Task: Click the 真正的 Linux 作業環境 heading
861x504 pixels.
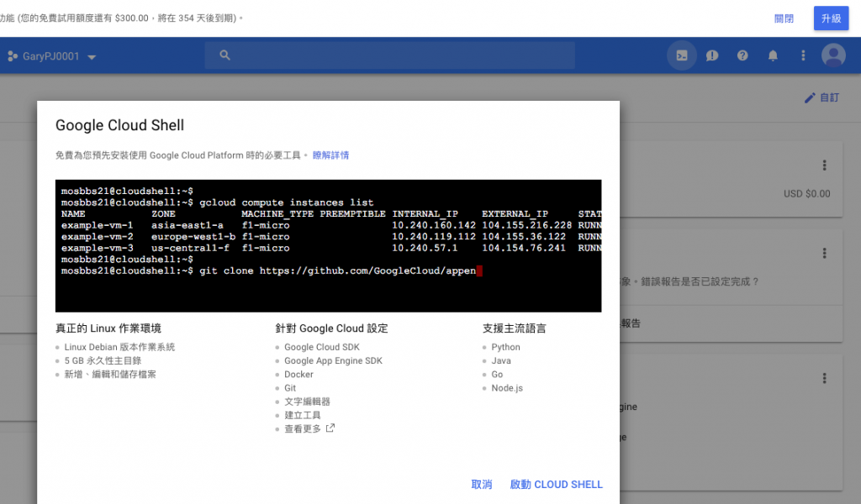Action: click(x=108, y=328)
